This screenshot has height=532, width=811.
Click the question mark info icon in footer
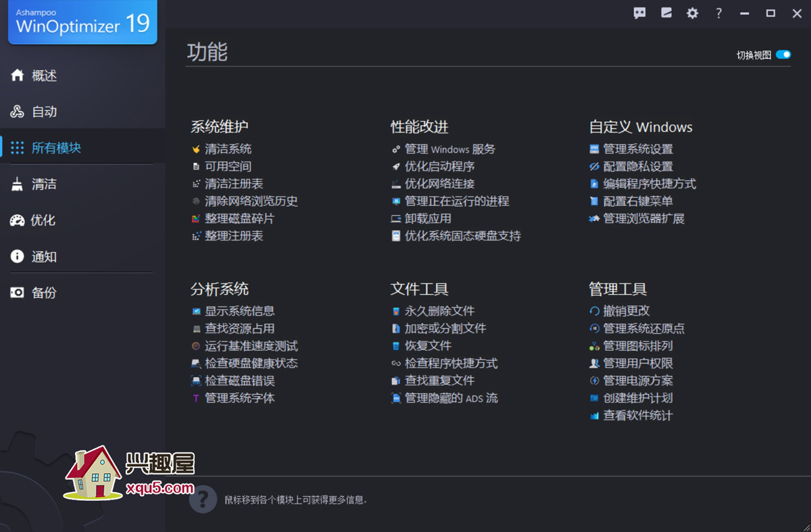coord(203,500)
